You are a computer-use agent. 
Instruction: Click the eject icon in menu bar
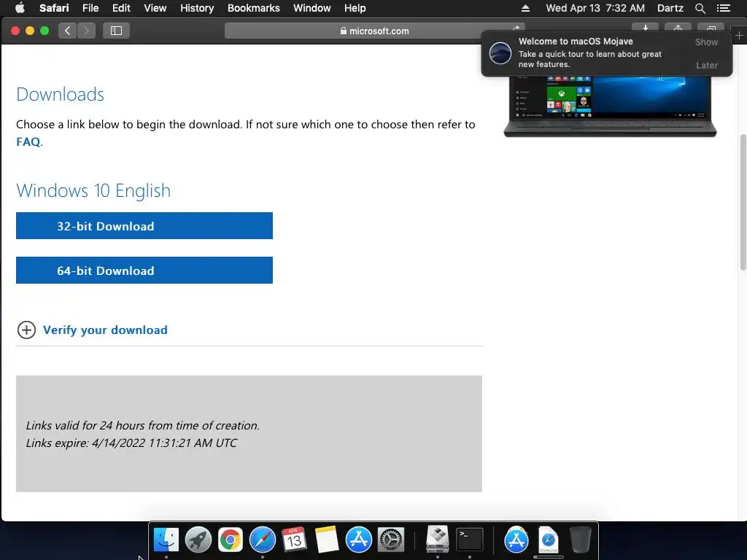[x=525, y=8]
